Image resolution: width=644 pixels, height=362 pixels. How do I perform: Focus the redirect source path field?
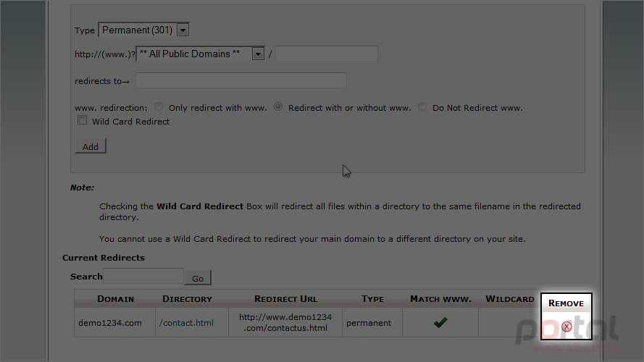[327, 54]
